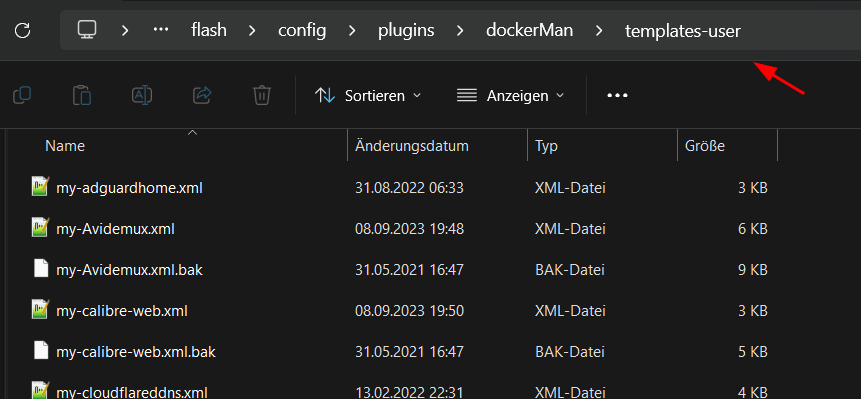Viewport: 861px width, 399px height.
Task: Open the Sortieren dropdown
Action: pyautogui.click(x=368, y=95)
